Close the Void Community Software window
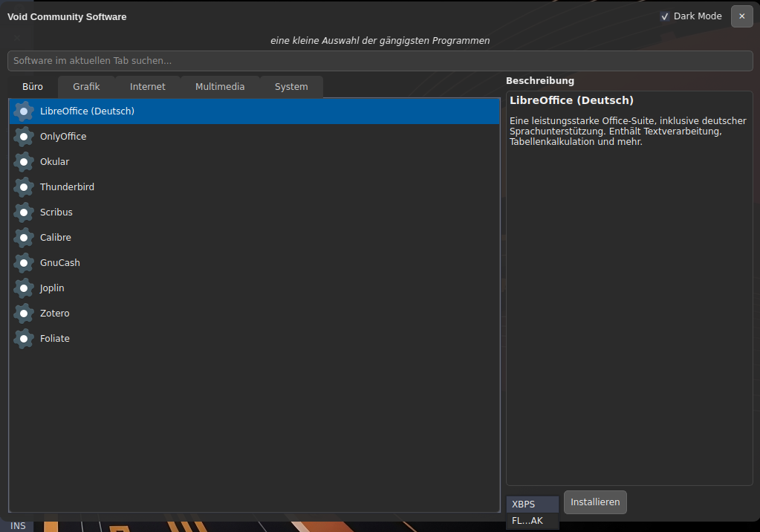This screenshot has height=532, width=760. [741, 16]
